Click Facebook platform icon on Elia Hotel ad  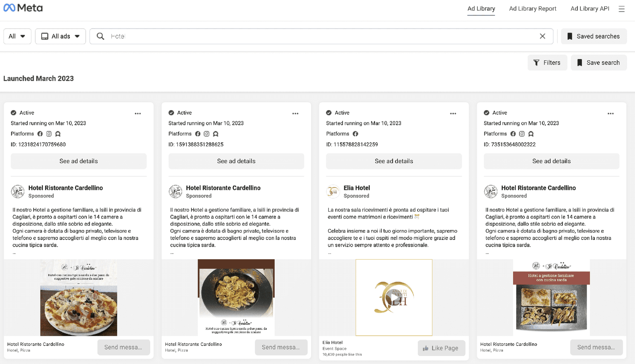tap(355, 134)
